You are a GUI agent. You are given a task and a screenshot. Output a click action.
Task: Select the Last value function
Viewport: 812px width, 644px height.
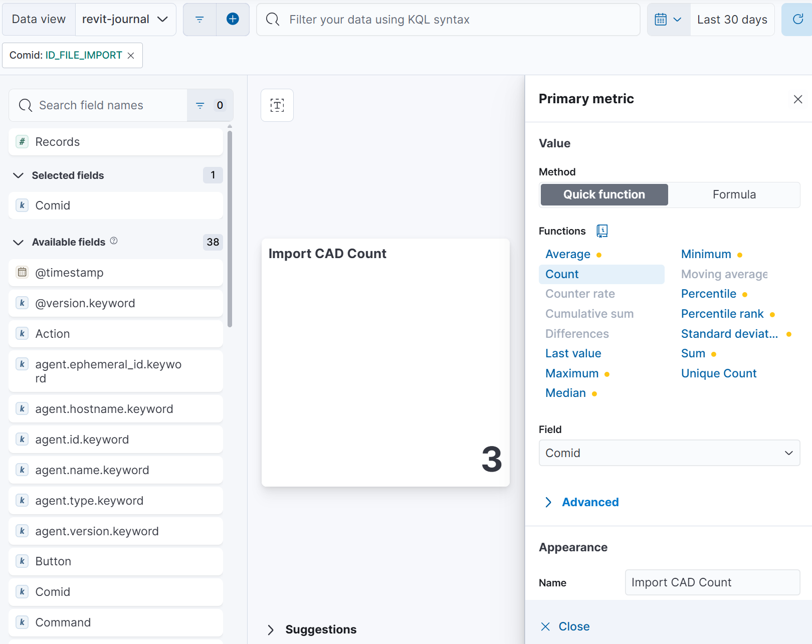click(573, 353)
